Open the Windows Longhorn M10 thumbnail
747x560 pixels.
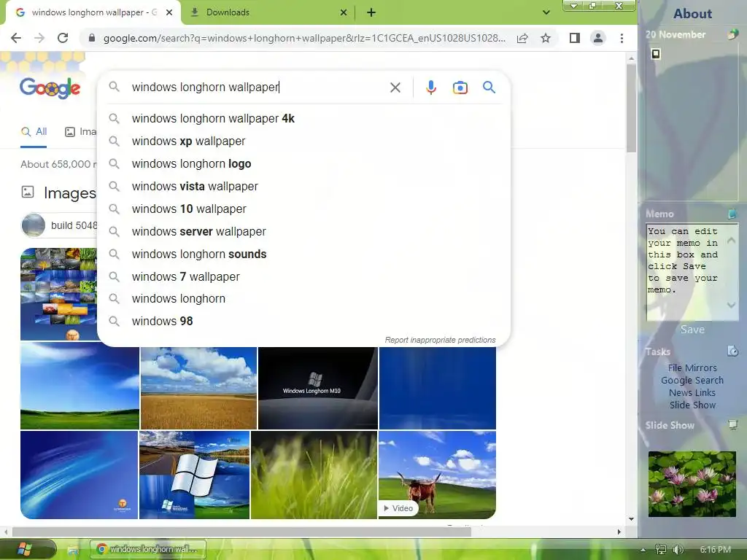click(x=318, y=388)
